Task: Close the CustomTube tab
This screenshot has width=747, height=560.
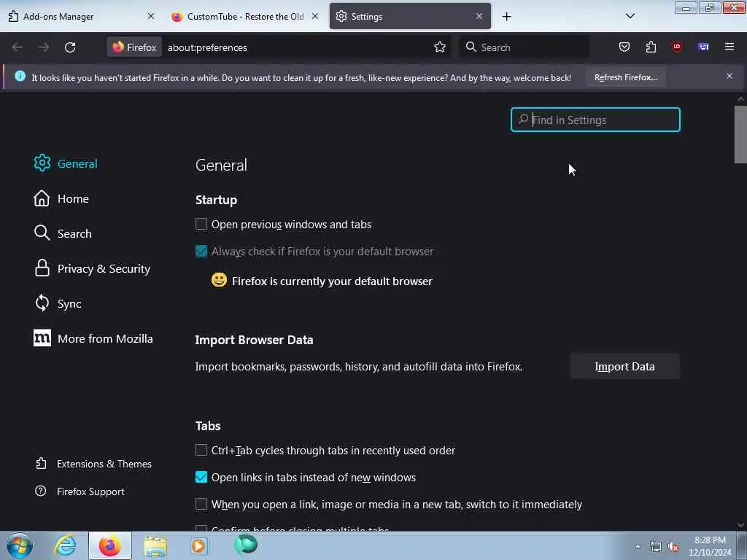Action: (x=315, y=16)
